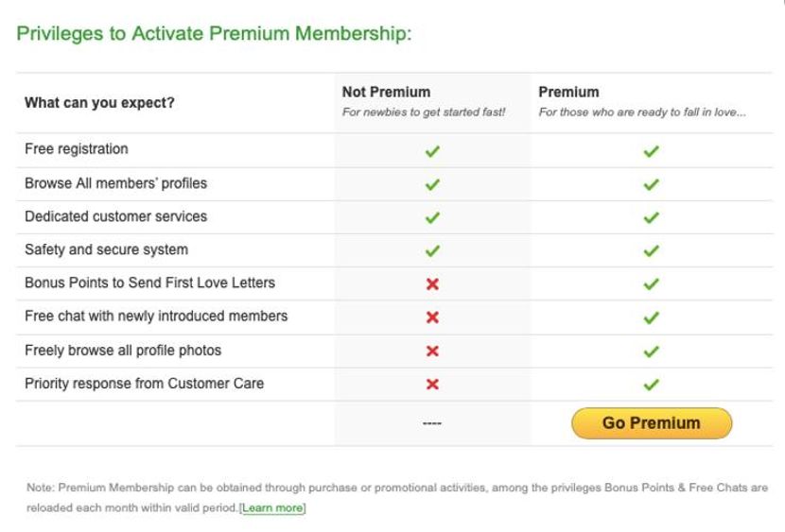Click red cross for Free chat row
Image resolution: width=785 pixels, height=532 pixels.
[x=432, y=317]
